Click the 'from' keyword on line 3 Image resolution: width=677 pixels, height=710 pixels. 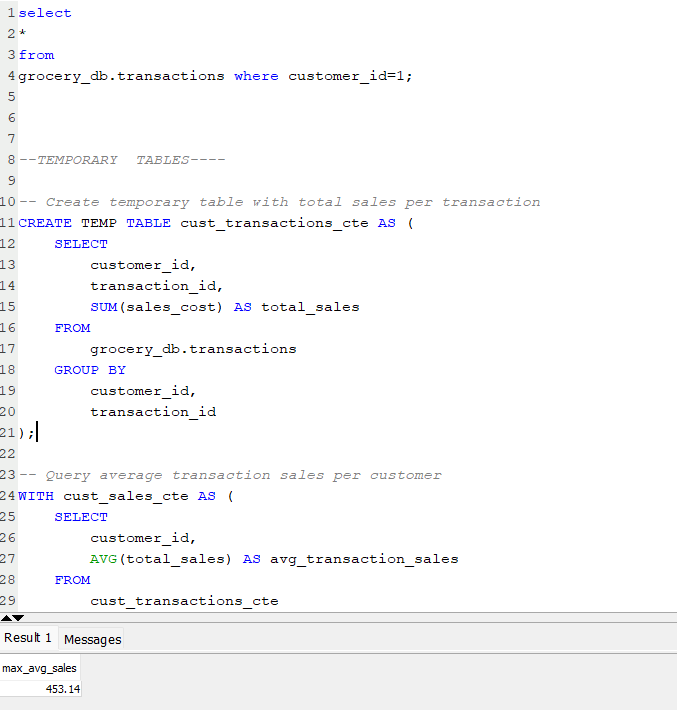pos(36,55)
